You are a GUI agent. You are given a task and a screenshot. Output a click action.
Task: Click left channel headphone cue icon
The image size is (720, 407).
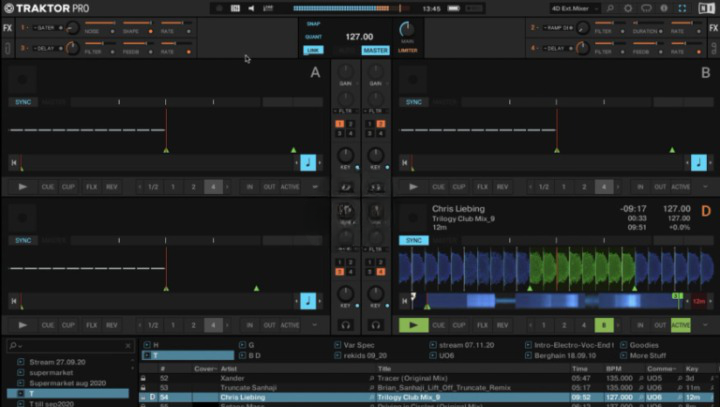click(346, 325)
